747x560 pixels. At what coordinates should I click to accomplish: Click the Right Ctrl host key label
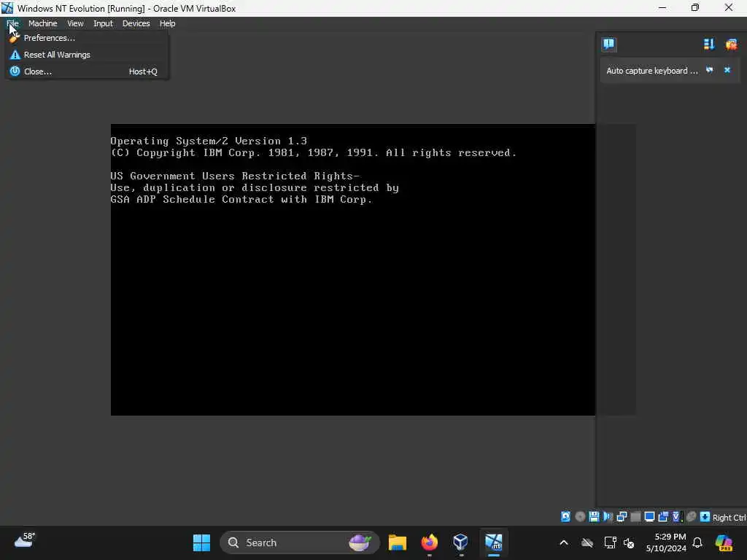click(729, 517)
